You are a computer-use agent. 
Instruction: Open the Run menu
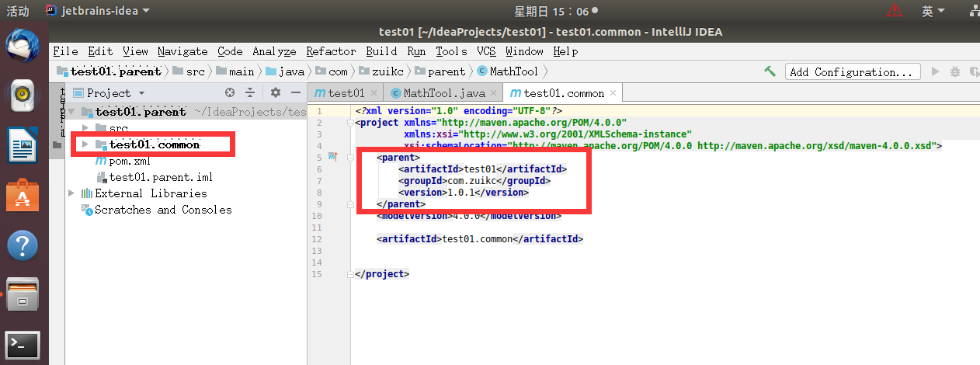click(x=416, y=51)
